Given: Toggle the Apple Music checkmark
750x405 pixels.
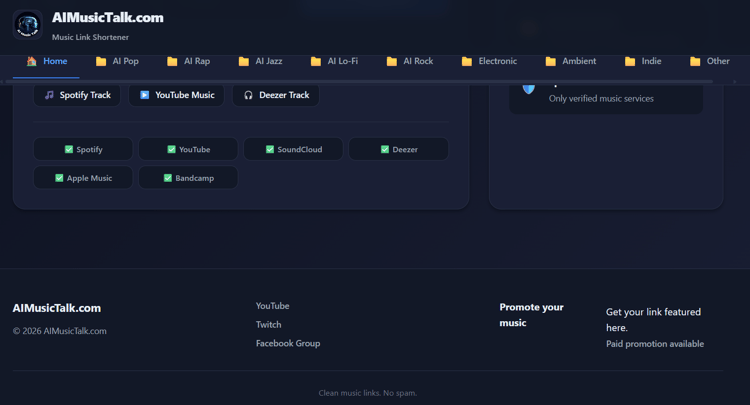Looking at the screenshot, I should pos(59,178).
